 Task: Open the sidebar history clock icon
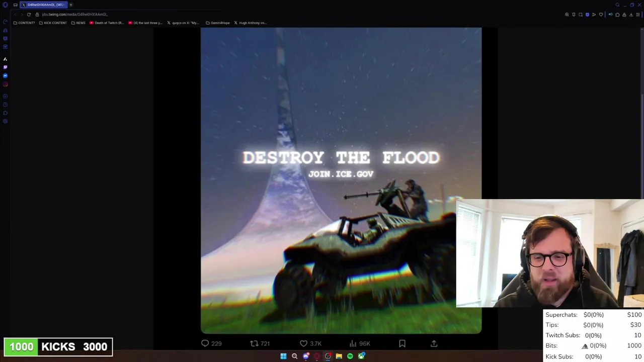tap(5, 105)
